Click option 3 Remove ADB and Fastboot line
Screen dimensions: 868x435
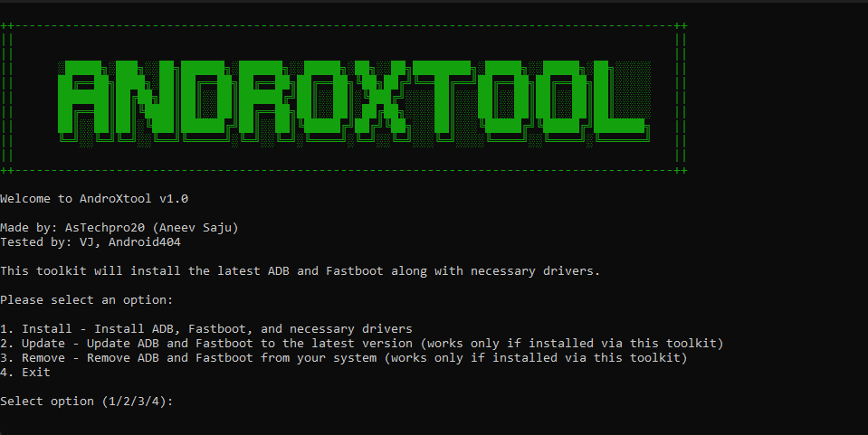(343, 357)
